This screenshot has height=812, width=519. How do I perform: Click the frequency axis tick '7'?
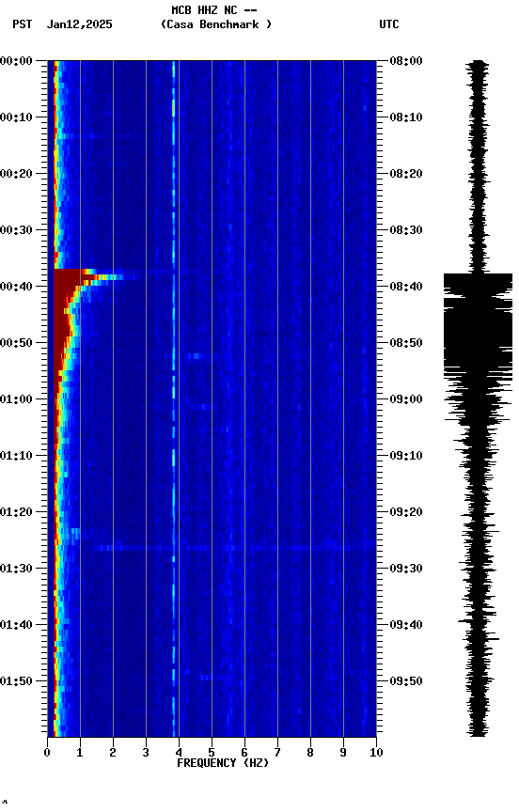(277, 754)
